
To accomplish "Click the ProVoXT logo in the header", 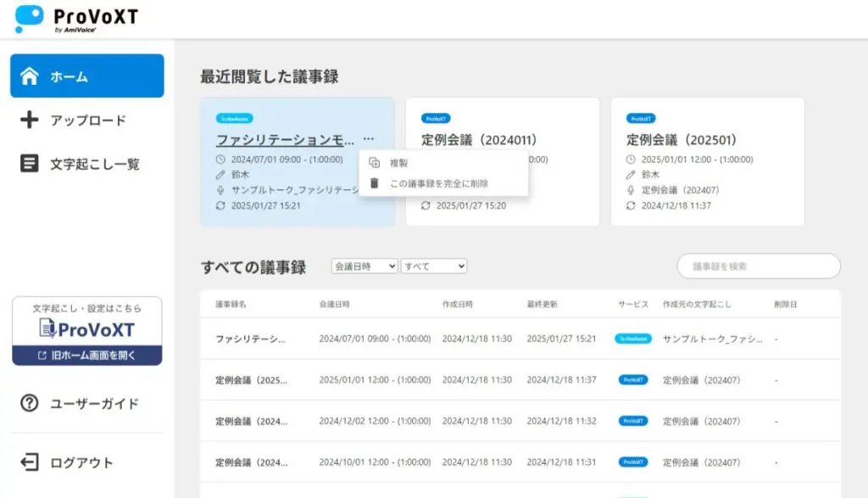I will 76,20.
